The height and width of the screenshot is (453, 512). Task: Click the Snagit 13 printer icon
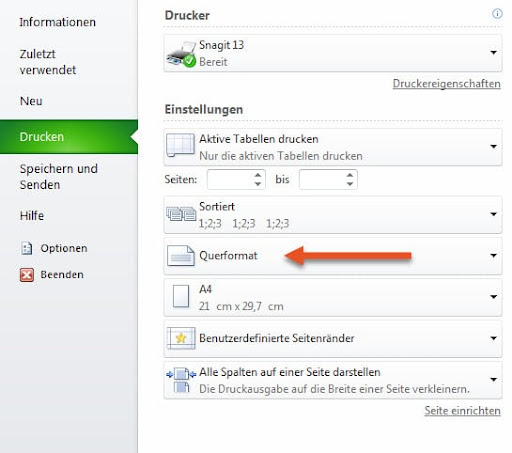181,54
